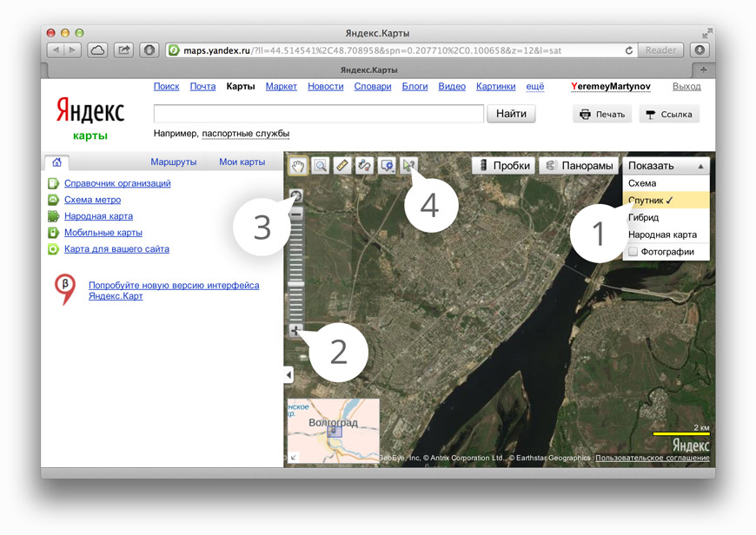The height and width of the screenshot is (535, 756).
Task: Collapse the Показать dropdown
Action: pyautogui.click(x=666, y=166)
